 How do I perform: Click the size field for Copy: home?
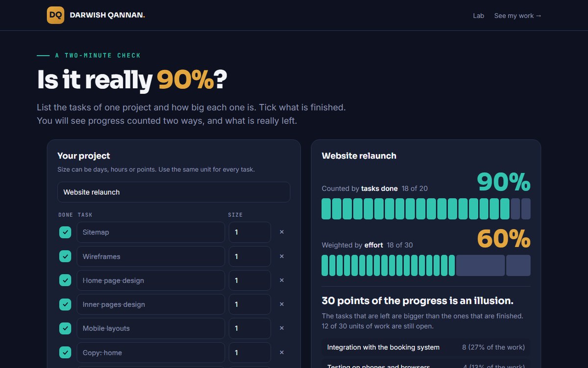[x=250, y=352]
